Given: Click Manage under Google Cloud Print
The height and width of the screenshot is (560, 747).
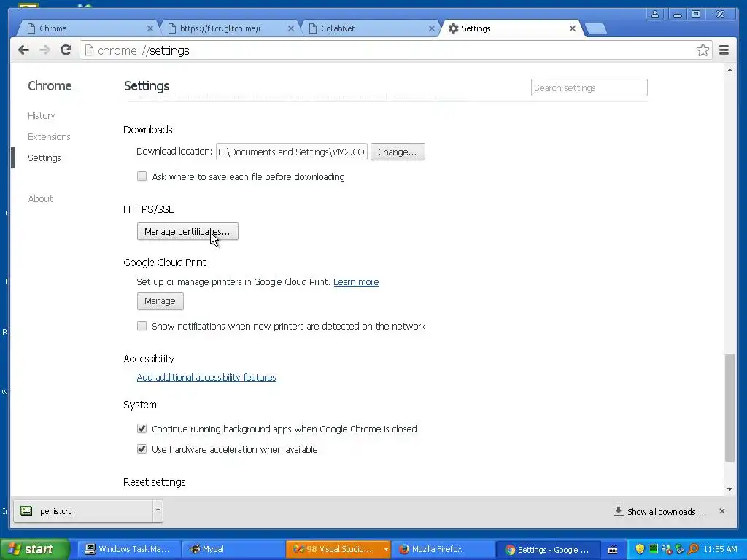Looking at the screenshot, I should point(160,301).
